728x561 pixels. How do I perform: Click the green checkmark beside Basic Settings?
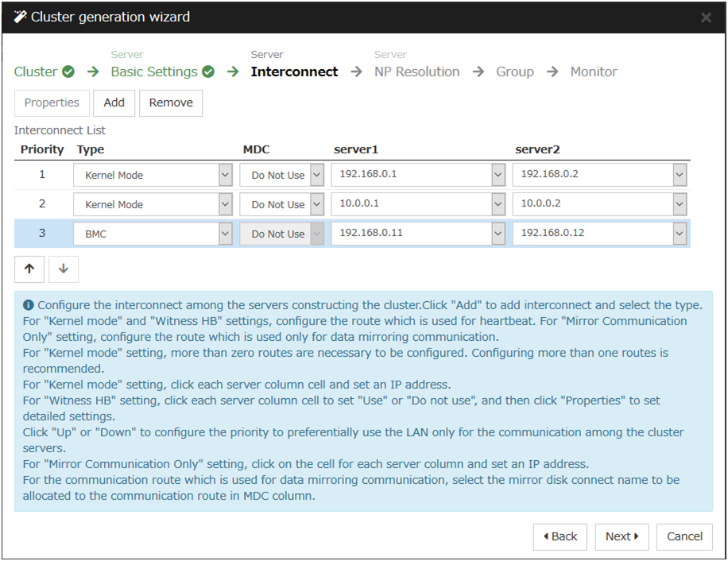coord(207,72)
